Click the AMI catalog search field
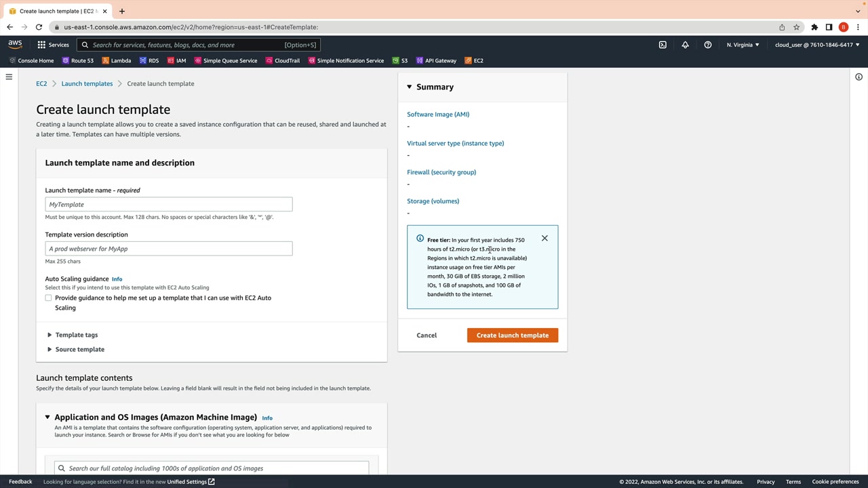This screenshot has height=488, width=868. click(x=212, y=468)
